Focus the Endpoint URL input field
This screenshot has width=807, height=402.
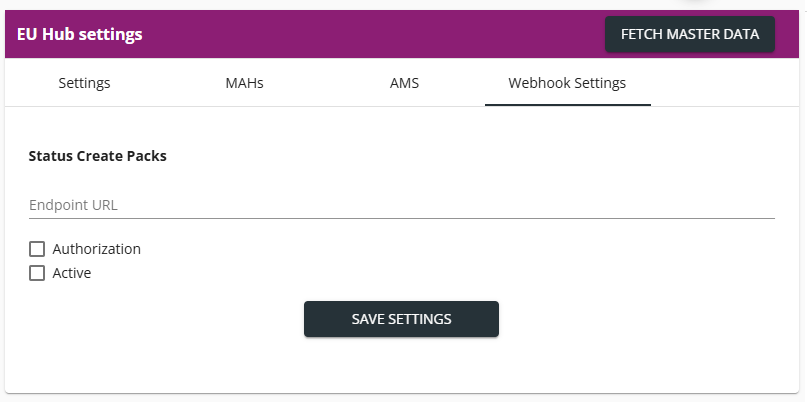click(x=401, y=205)
